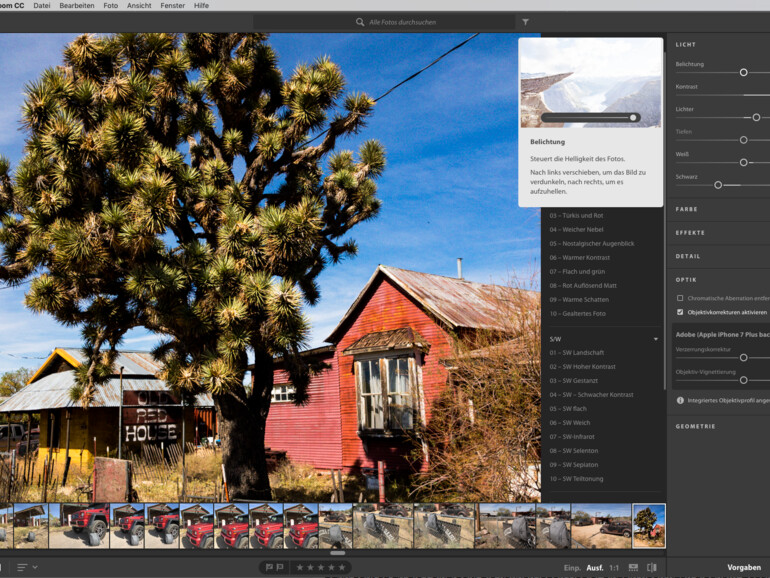This screenshot has height=578, width=770.
Task: Open the Hilfe menu
Action: pyautogui.click(x=201, y=5)
